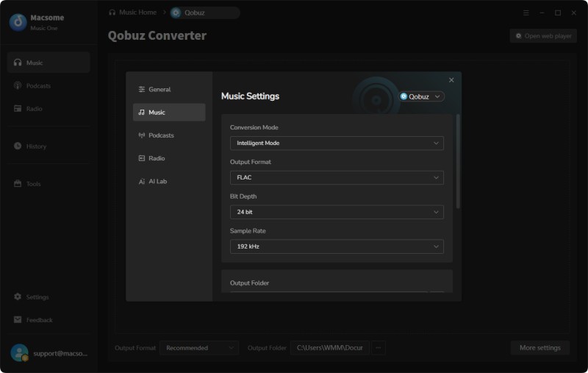588x373 pixels.
Task: Click the Tools toolbox icon
Action: pos(18,183)
